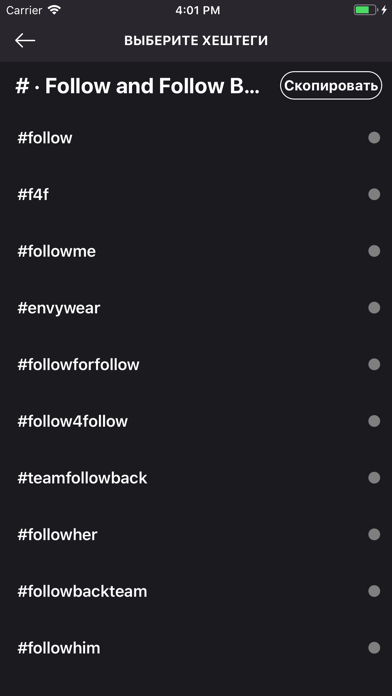Click the Follow and Follow B... heading
The width and height of the screenshot is (392, 696).
[x=138, y=86]
